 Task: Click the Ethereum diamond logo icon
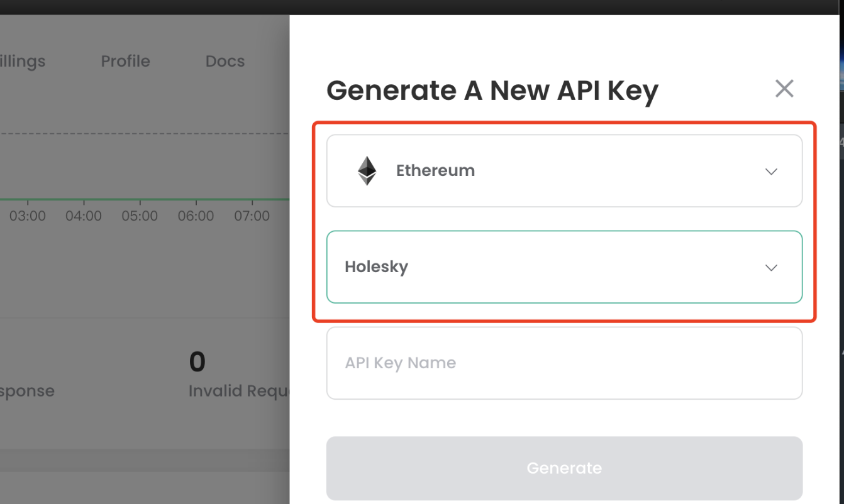(367, 171)
